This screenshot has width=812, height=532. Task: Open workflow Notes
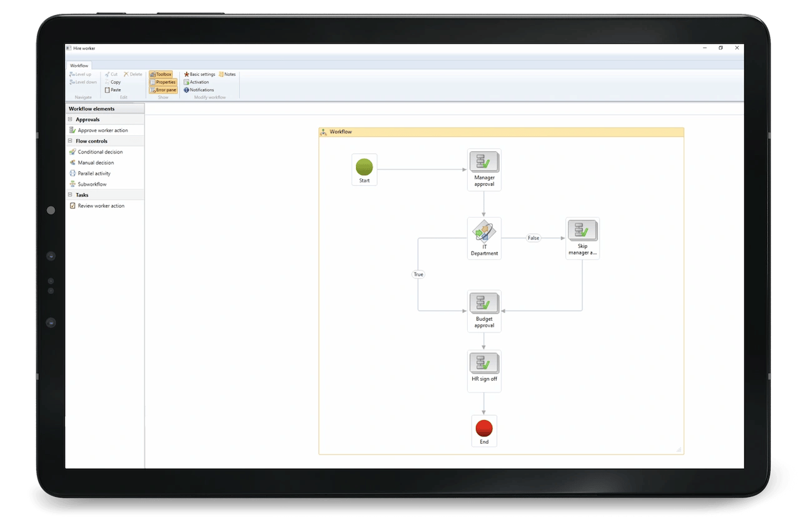(227, 74)
